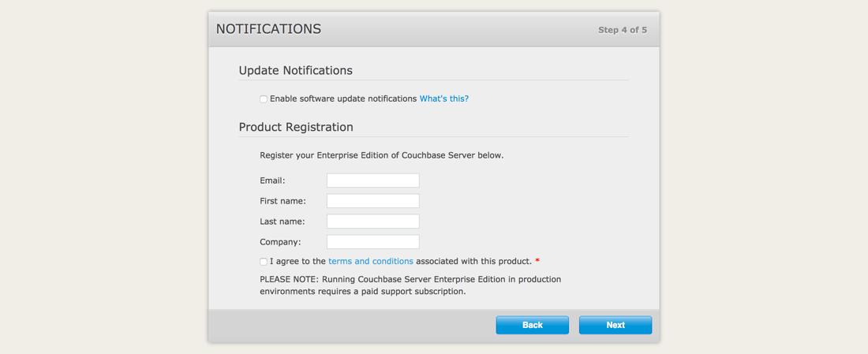868x354 pixels.
Task: Click the Back button
Action: [532, 326]
